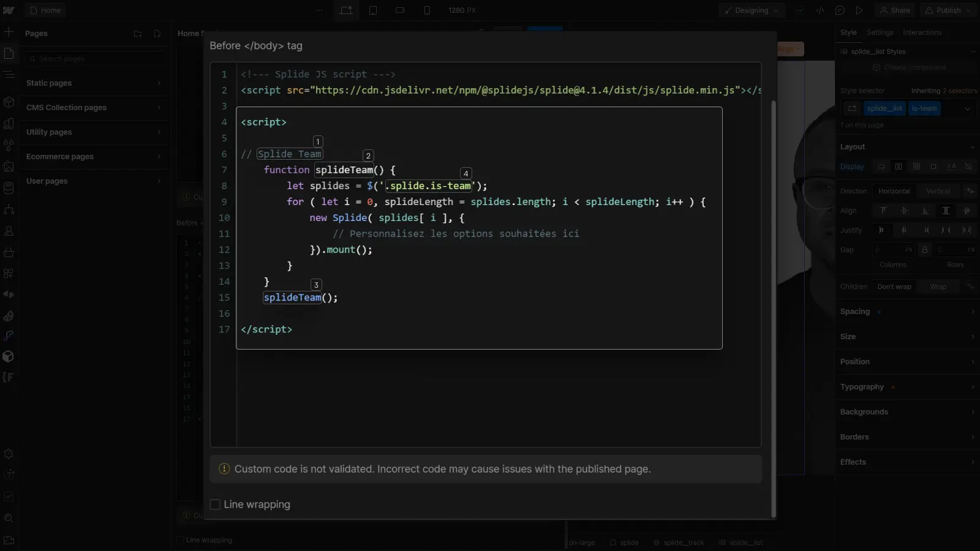This screenshot has height=551, width=980.
Task: Open the Users person icon in sidebar
Action: pos(9,231)
